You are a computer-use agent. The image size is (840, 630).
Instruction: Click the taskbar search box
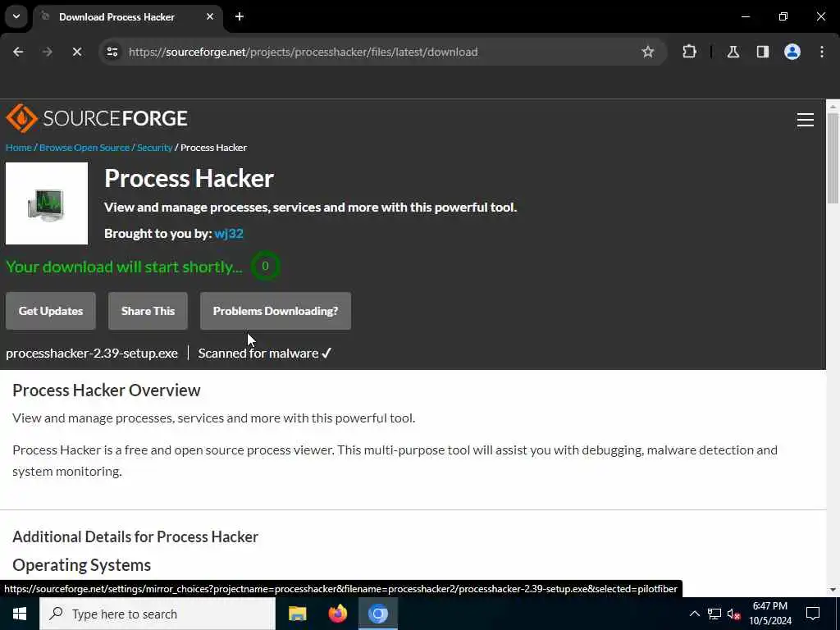[x=157, y=614]
